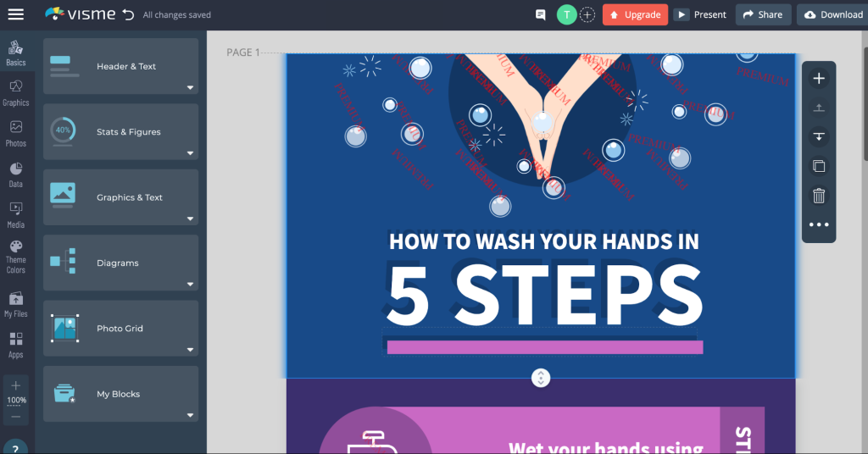Open the comments speech bubble

541,14
